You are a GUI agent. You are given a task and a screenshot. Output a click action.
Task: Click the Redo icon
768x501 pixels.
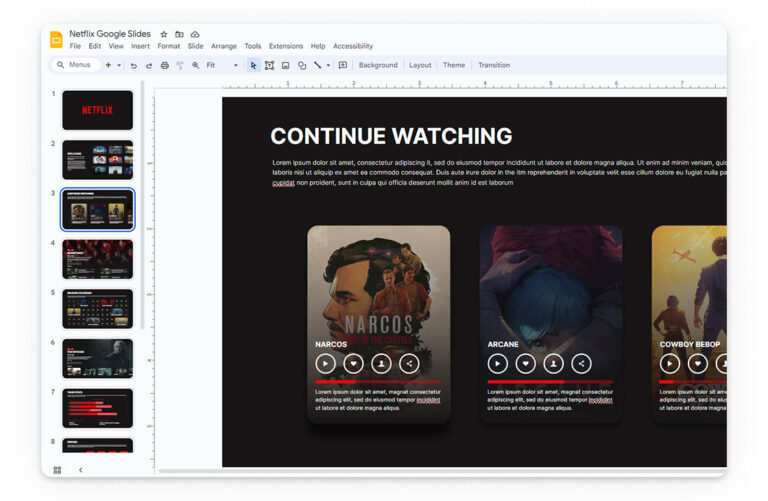[x=149, y=65]
